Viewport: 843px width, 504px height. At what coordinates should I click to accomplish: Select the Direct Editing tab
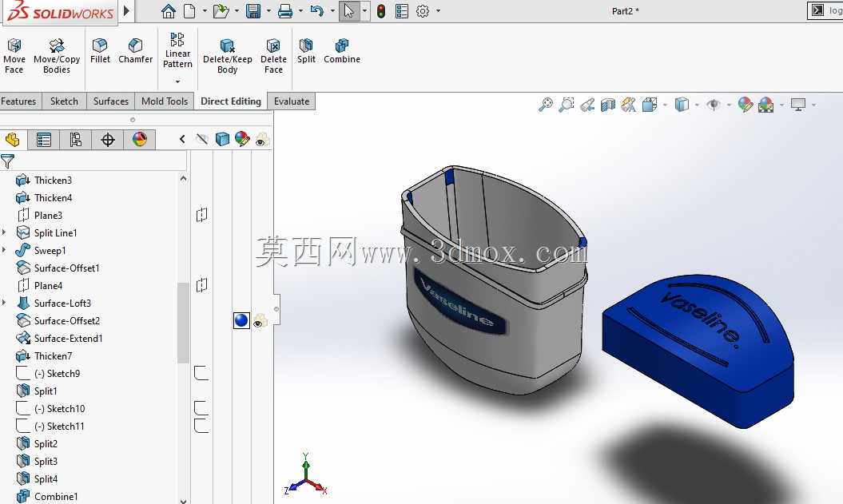231,101
